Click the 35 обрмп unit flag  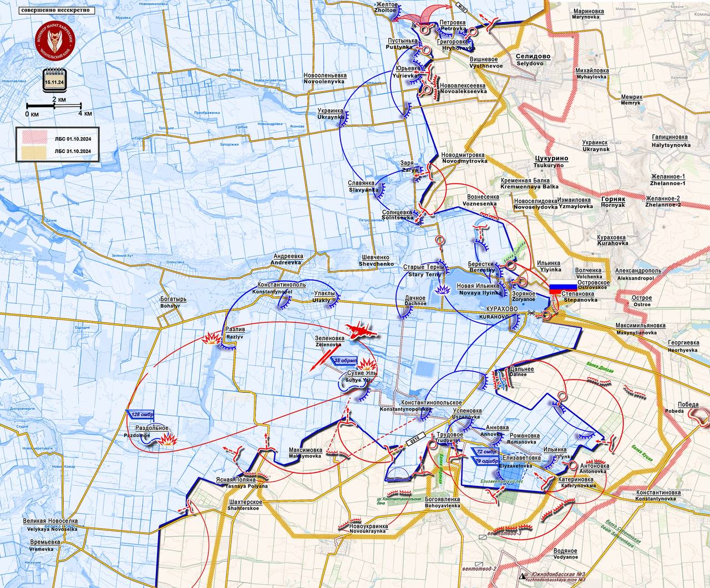tap(344, 361)
